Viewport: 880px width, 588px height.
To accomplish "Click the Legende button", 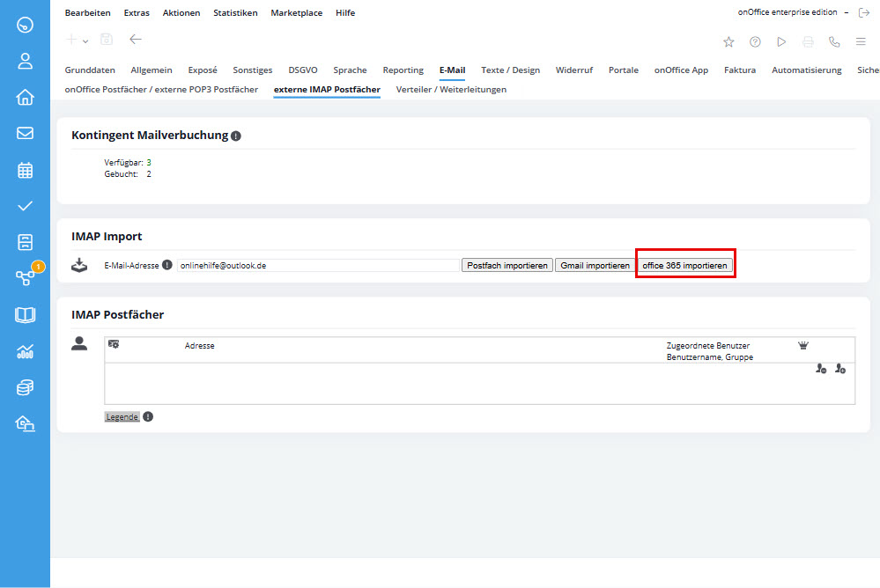I will (x=122, y=417).
